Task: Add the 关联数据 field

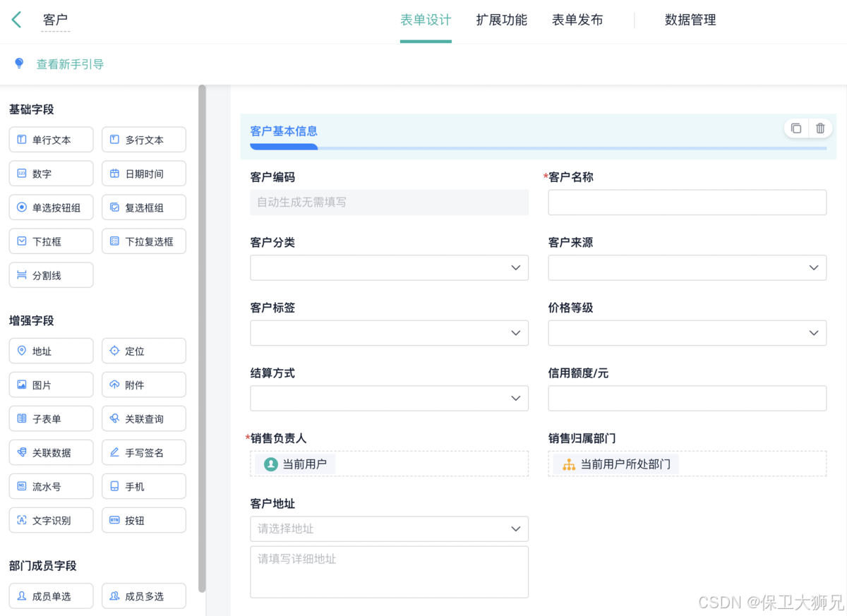Action: (51, 452)
